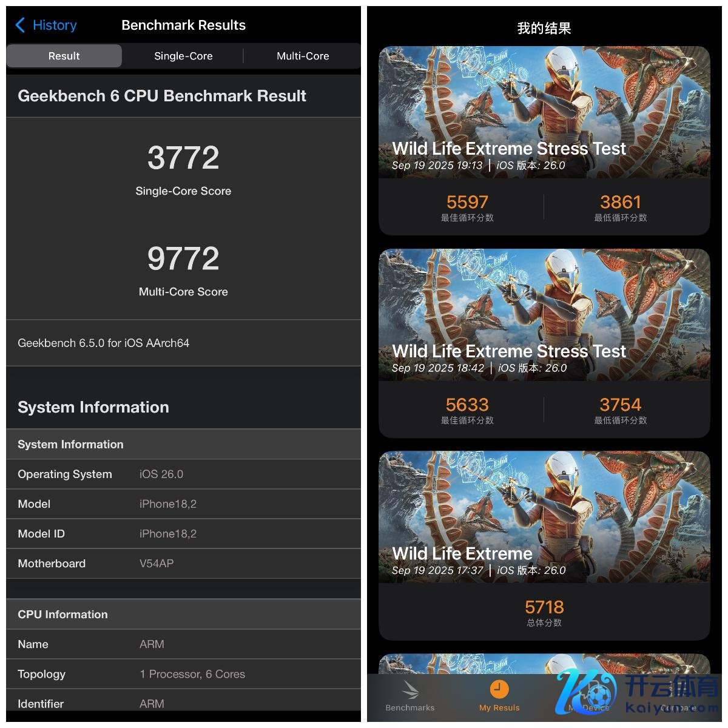The image size is (728, 728).
Task: Switch to the Multi-Core tab
Action: pyautogui.click(x=303, y=56)
